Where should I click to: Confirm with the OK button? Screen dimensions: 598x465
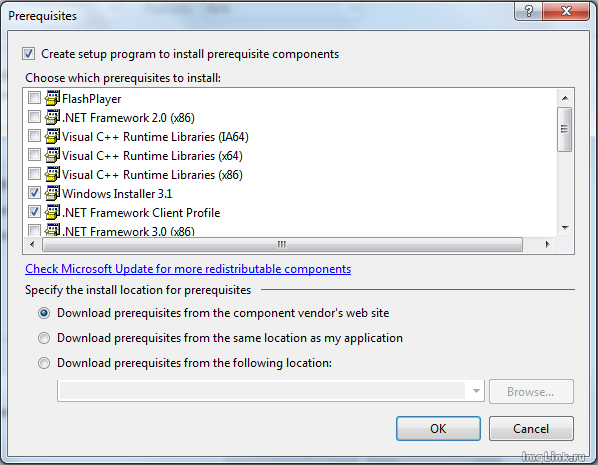click(438, 429)
